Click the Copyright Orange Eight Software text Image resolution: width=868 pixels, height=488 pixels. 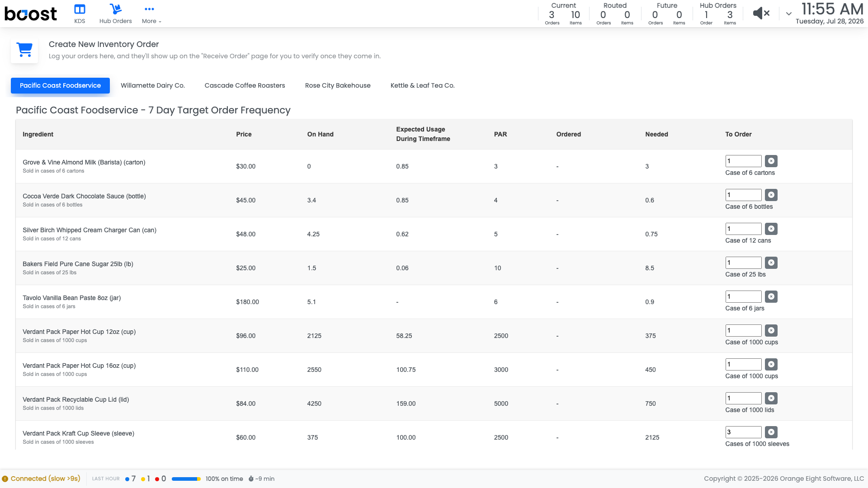click(784, 479)
